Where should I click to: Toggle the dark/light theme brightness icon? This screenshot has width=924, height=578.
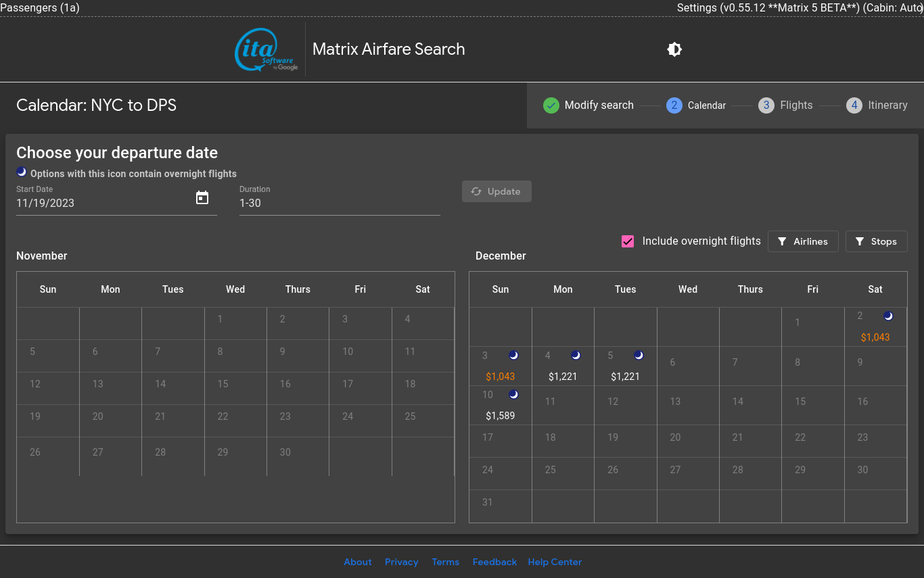point(674,49)
